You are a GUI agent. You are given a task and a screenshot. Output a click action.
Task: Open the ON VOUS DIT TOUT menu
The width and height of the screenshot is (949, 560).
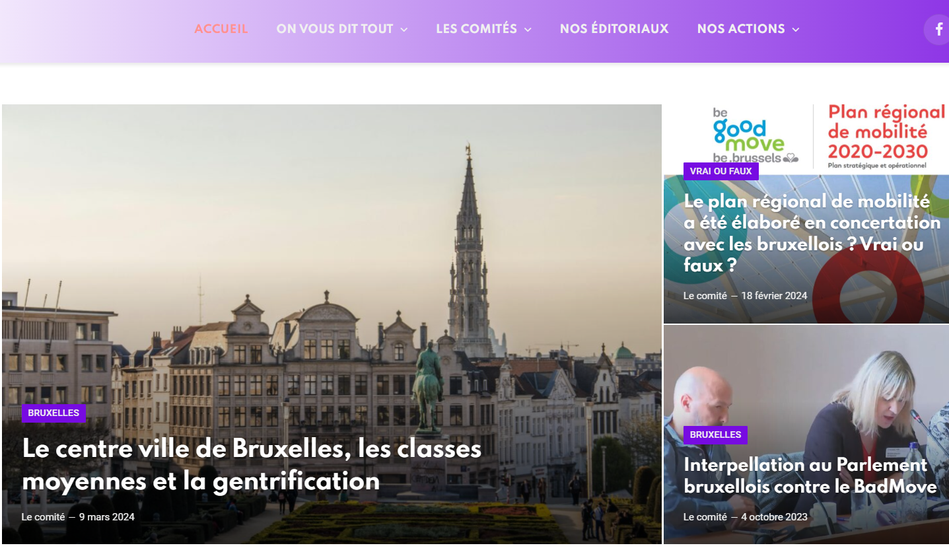(x=335, y=29)
